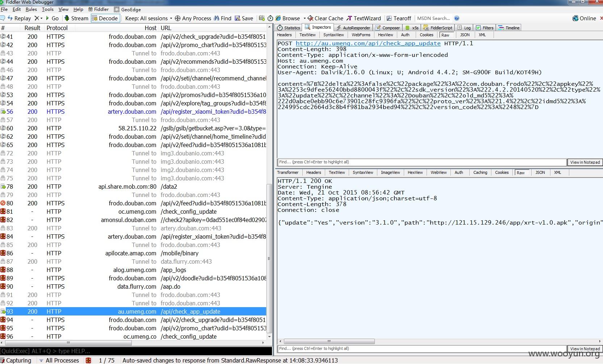Sort sessions by the Result column header
603x364 pixels.
click(x=32, y=28)
